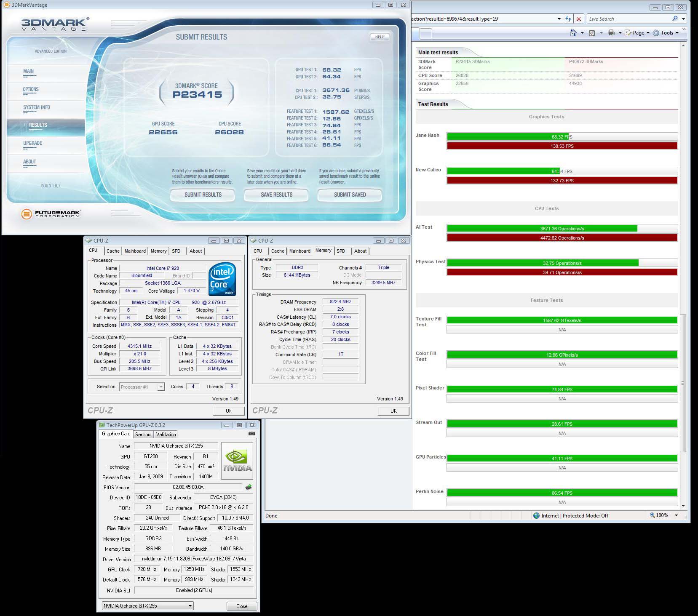
Task: Click the RSS feeds icon in the browser toolbar
Action: pyautogui.click(x=592, y=33)
